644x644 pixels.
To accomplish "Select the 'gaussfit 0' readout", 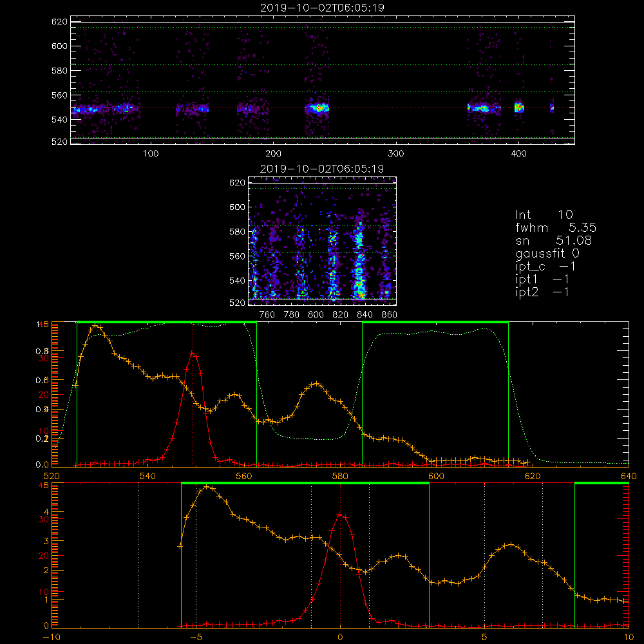I will click(x=547, y=253).
